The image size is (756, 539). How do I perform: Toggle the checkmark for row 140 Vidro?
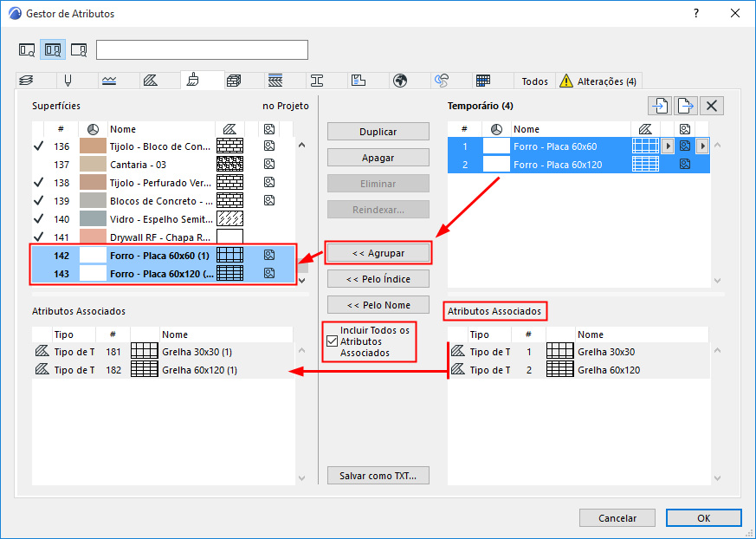39,219
